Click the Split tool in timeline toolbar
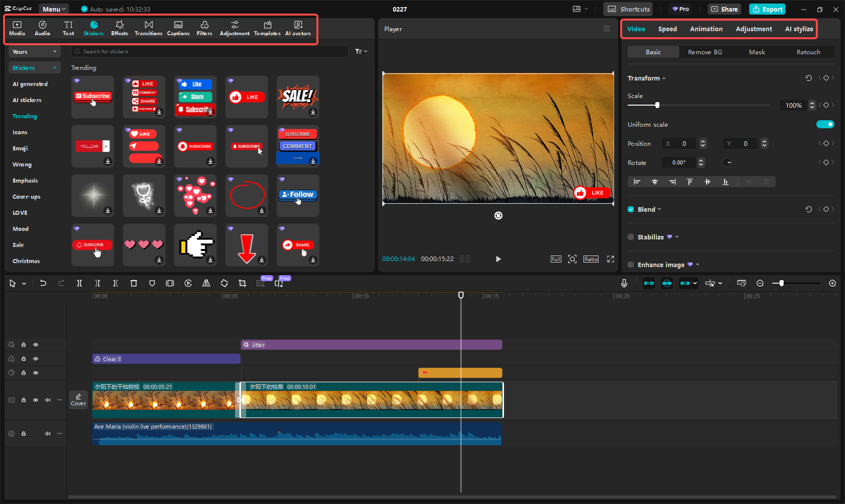845x504 pixels. [x=79, y=283]
